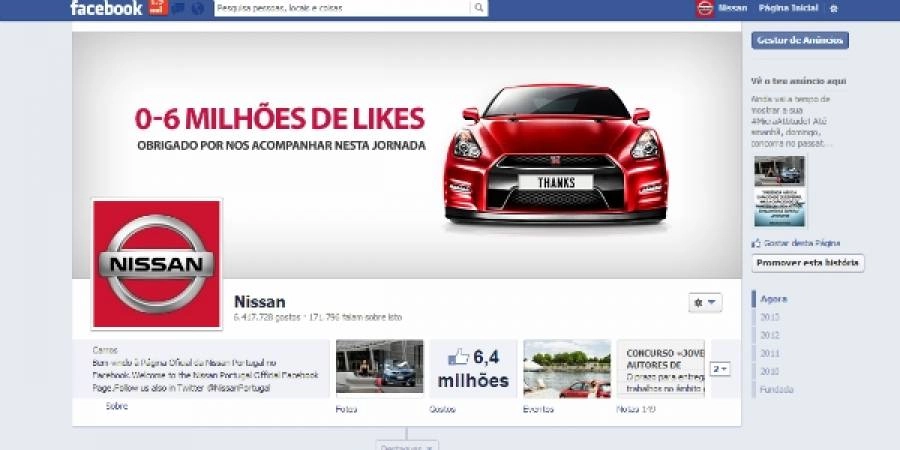Jump to 2011 in the timeline

(770, 354)
